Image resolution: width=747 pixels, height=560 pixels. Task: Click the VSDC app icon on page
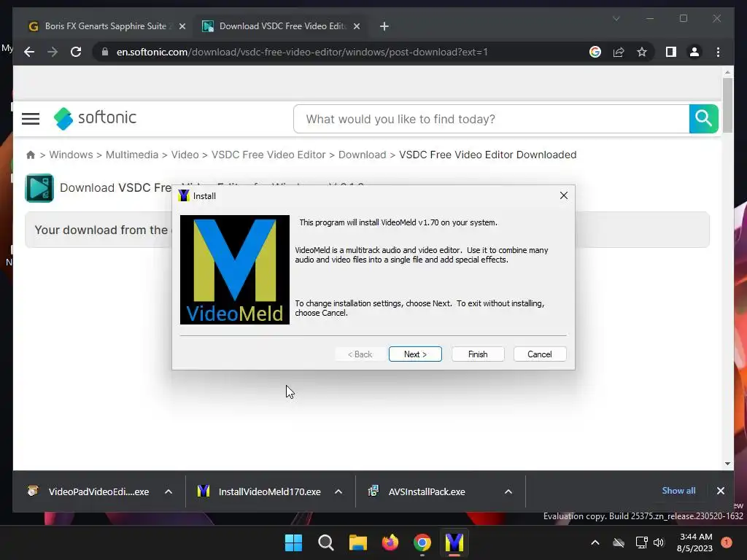[x=39, y=188]
